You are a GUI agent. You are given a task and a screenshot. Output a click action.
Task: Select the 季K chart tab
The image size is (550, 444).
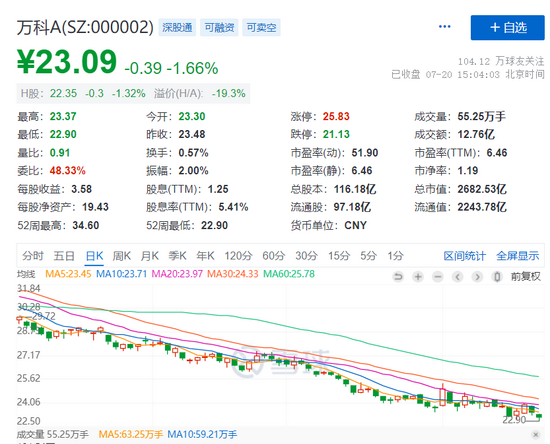pos(177,256)
